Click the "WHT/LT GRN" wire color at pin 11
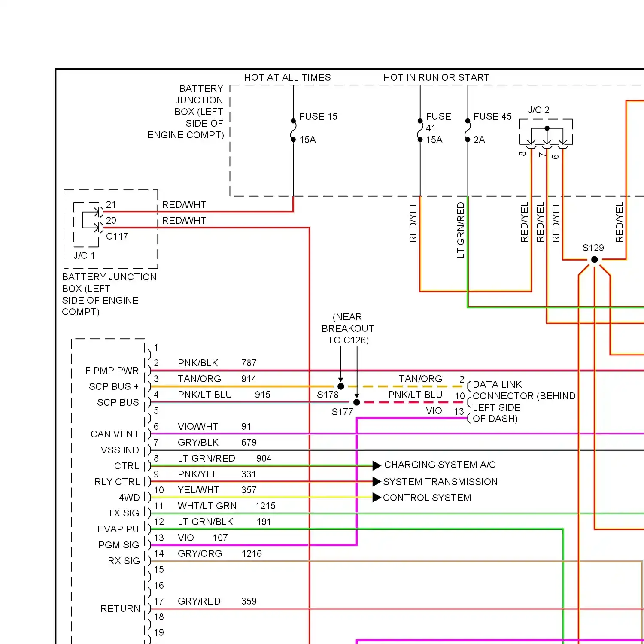This screenshot has width=644, height=644. coord(207,506)
